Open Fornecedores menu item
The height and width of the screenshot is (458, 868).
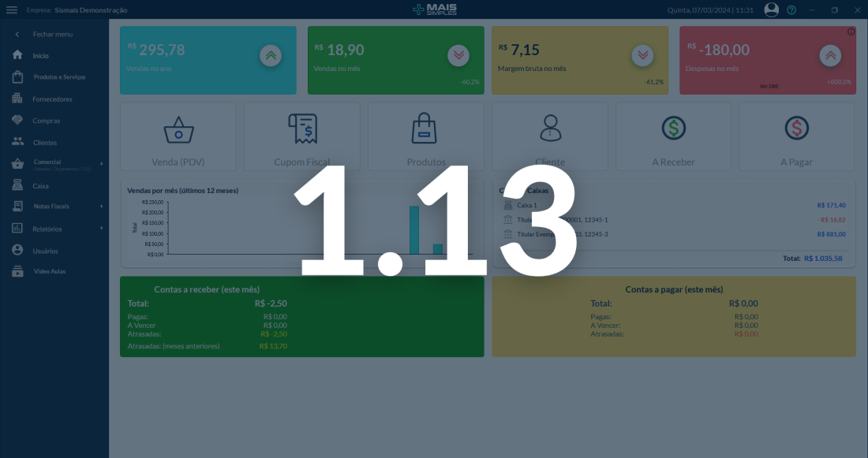[x=52, y=99]
